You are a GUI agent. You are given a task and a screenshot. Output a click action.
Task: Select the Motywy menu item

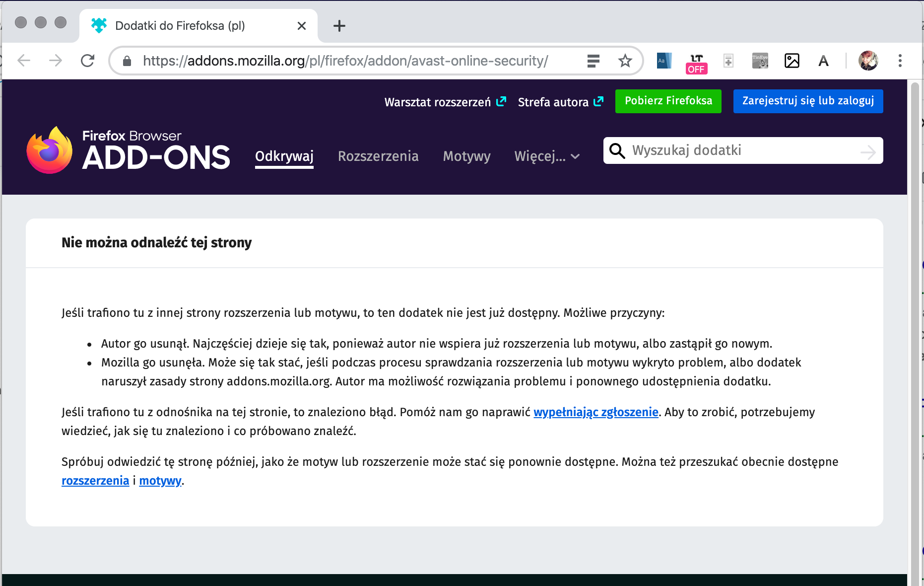pos(466,156)
